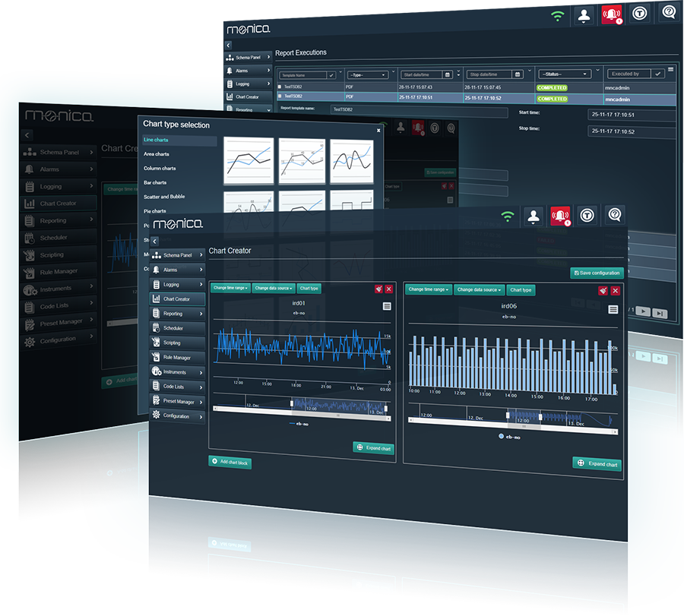Clear the ird01 chart with the red brush icon
The image size is (684, 616).
378,289
